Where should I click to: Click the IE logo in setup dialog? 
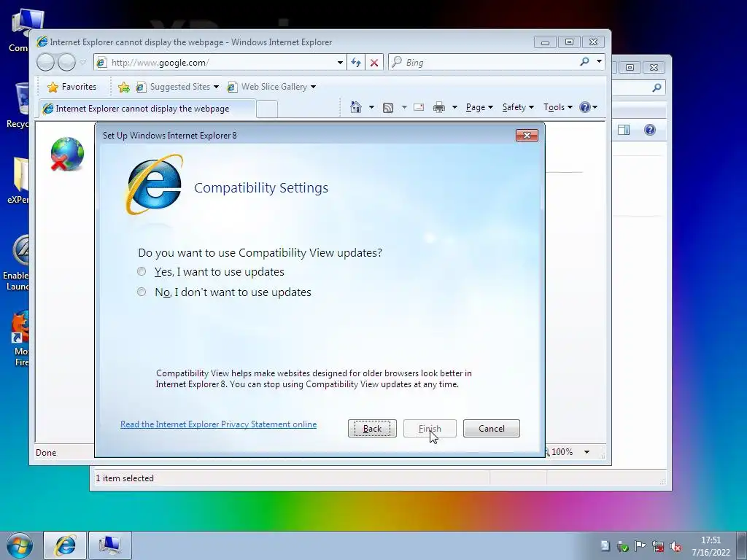(x=154, y=184)
